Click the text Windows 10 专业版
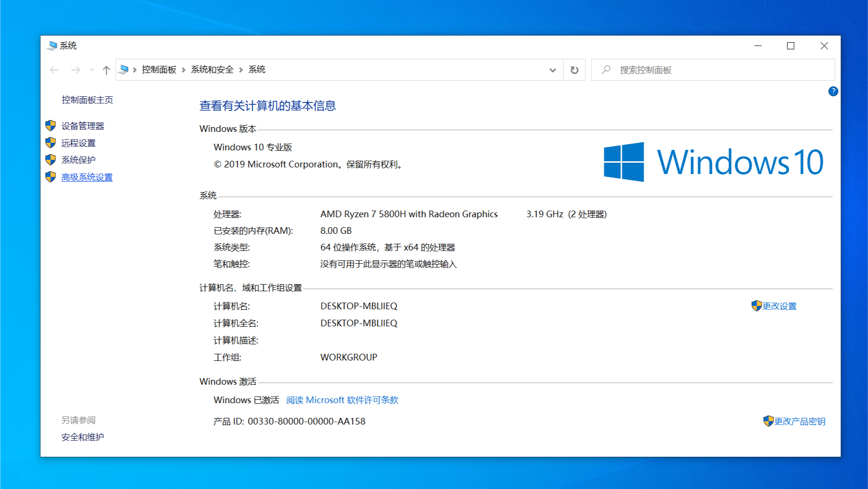Image resolution: width=868 pixels, height=489 pixels. (x=253, y=148)
